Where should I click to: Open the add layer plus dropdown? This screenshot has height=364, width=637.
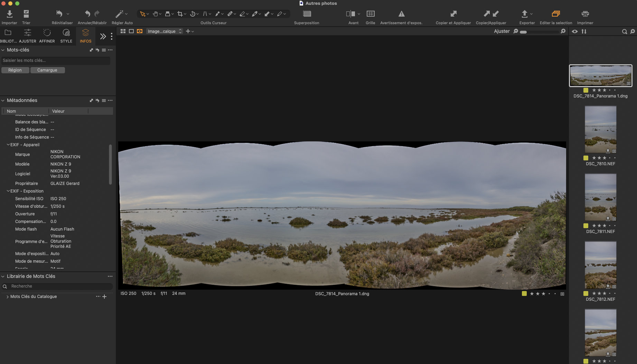[x=190, y=31]
